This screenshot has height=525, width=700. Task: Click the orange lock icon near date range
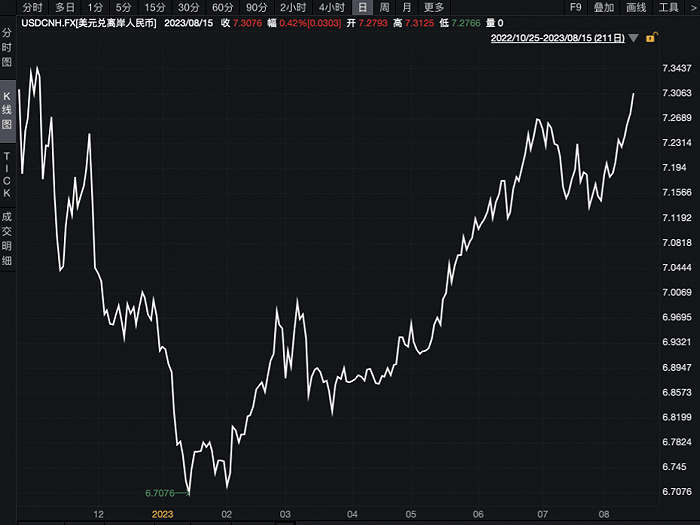(651, 38)
